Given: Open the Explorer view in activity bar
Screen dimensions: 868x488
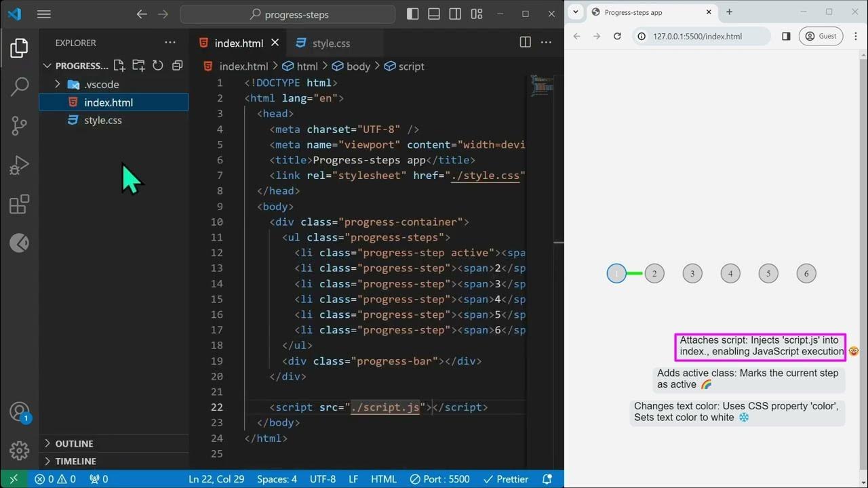Looking at the screenshot, I should click(19, 47).
